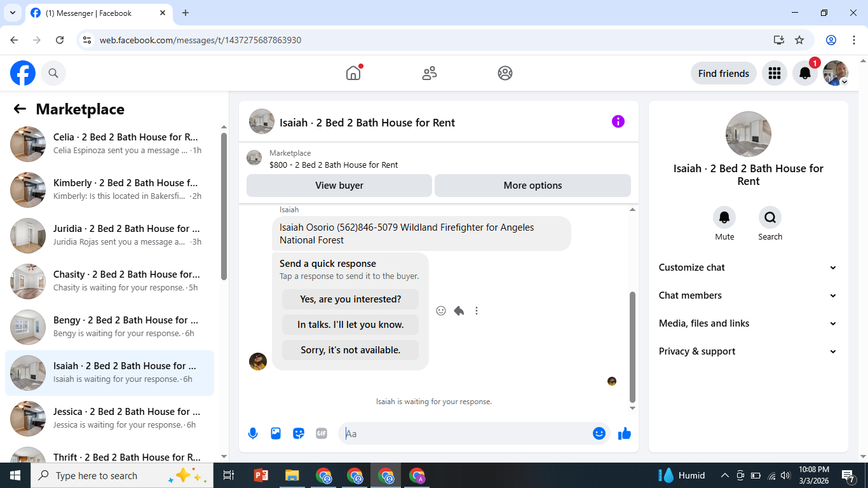Open Kimberly's house rental conversation

(x=109, y=190)
